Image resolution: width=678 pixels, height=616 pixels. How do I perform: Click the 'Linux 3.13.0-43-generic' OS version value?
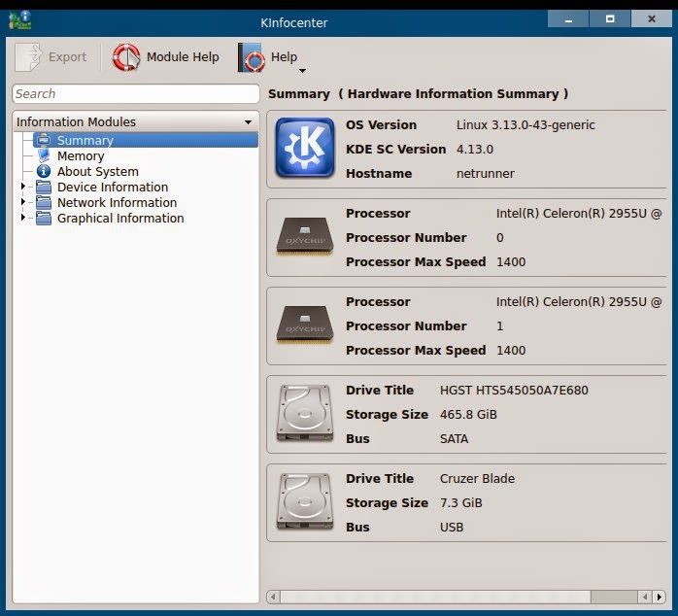(525, 125)
